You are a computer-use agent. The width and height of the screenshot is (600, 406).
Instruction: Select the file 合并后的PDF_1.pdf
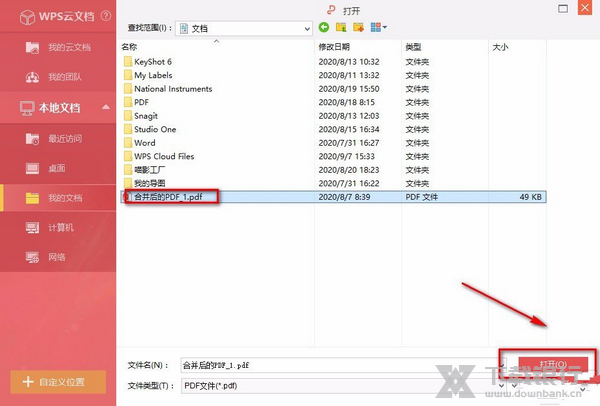168,197
